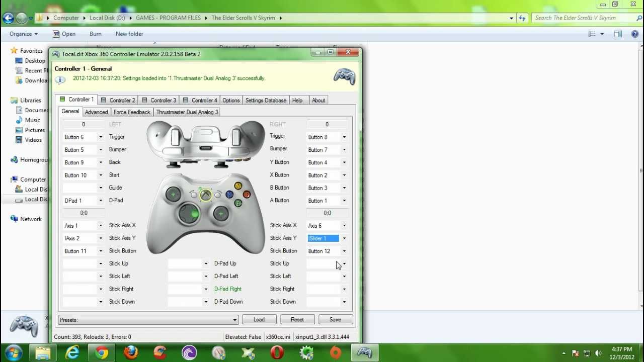Click Burn in the Explorer toolbar
This screenshot has width=644, height=362.
tap(96, 34)
